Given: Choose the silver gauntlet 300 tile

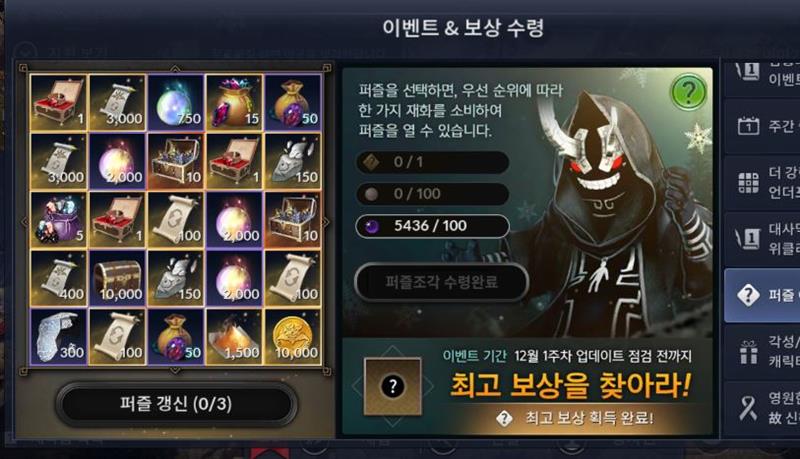Looking at the screenshot, I should [59, 337].
